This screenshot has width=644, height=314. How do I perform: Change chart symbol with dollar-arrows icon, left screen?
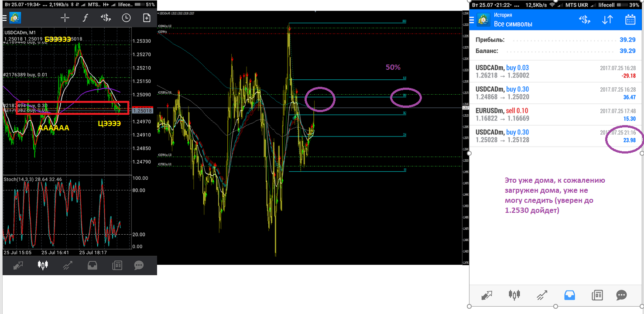click(106, 18)
